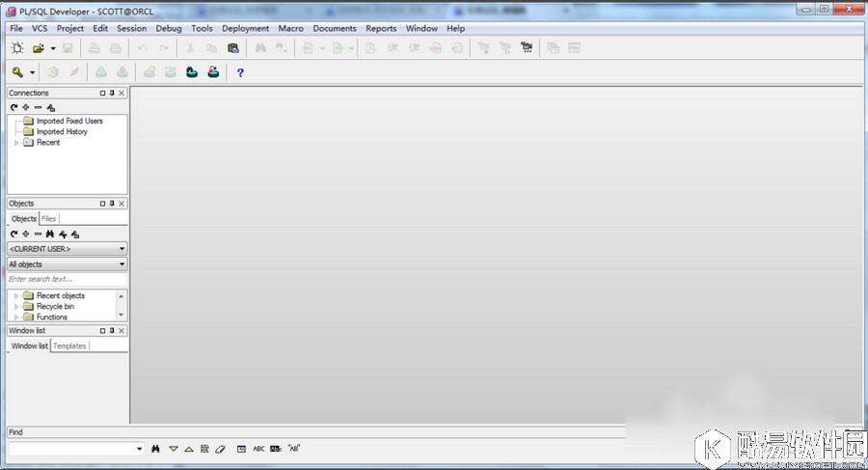The width and height of the screenshot is (868, 470).
Task: Click the minus icon in the Connections panel
Action: click(39, 107)
